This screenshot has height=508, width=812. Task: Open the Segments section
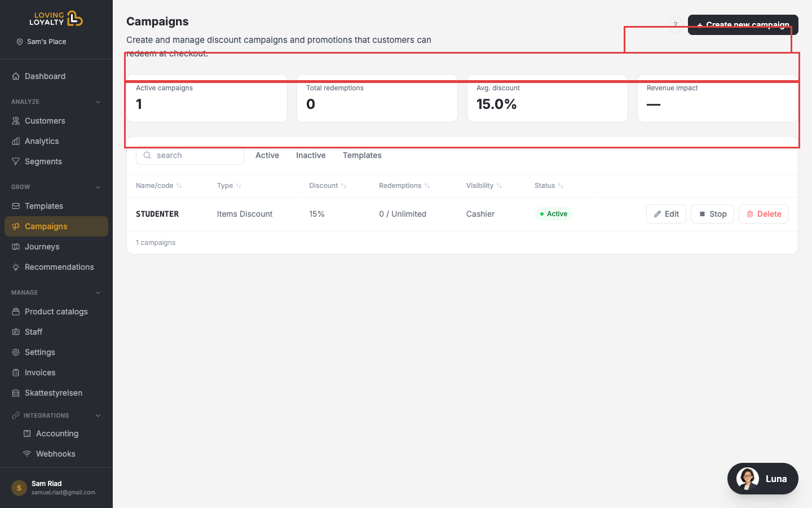pos(56,161)
